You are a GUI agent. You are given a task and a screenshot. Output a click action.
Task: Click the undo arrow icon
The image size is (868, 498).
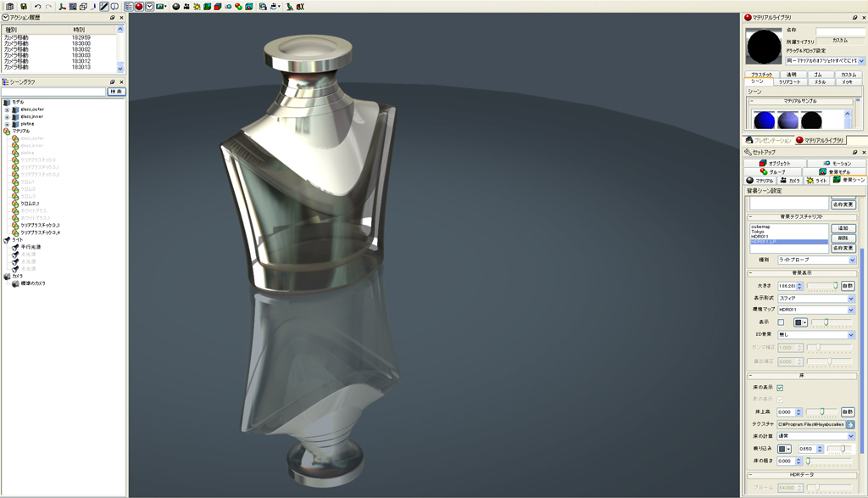[37, 6]
